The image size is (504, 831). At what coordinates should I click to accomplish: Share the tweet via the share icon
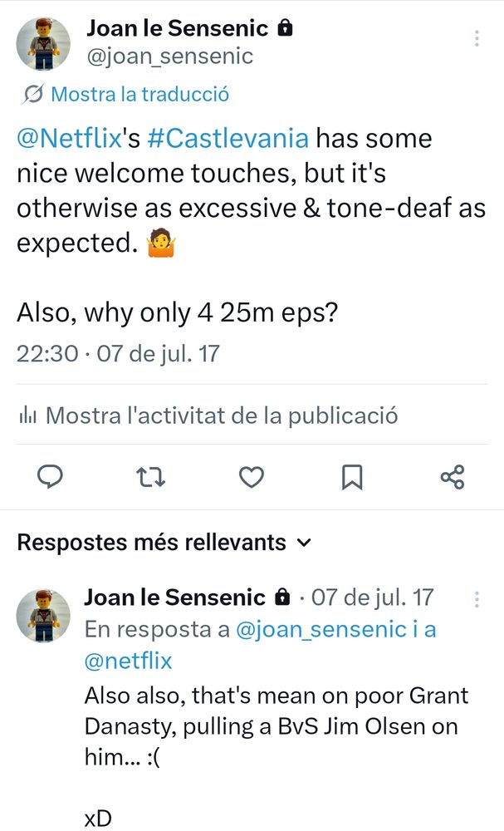coord(453,477)
